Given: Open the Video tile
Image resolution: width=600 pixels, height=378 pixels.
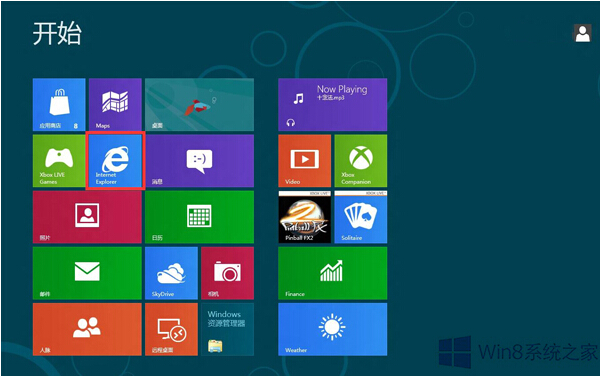Looking at the screenshot, I should coord(305,161).
